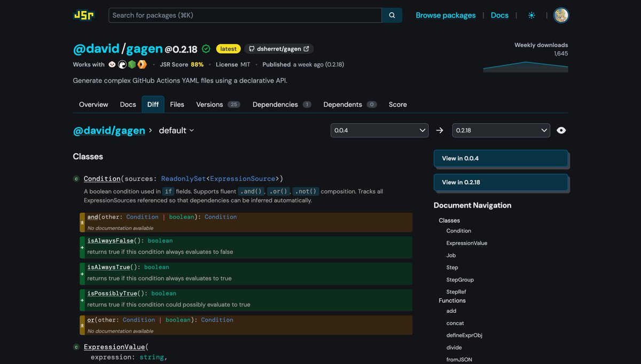Viewport: 641px width, 364px height.
Task: Go to Condition in Document Navigation
Action: pos(459,231)
